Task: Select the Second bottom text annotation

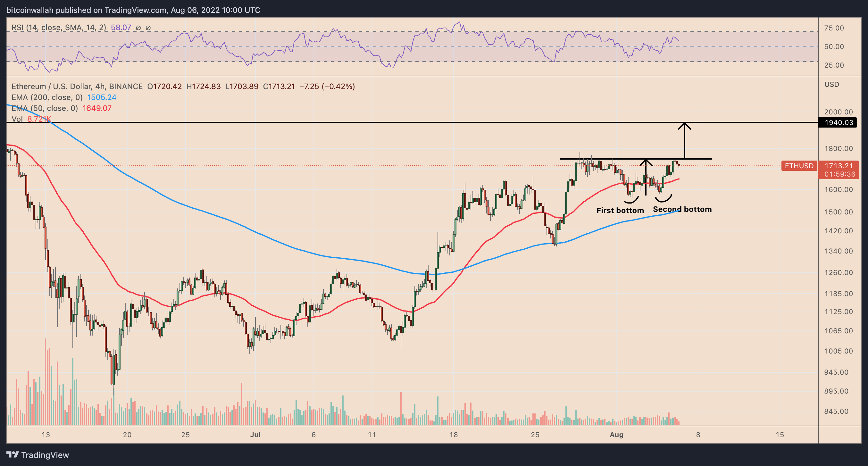Action: click(682, 209)
